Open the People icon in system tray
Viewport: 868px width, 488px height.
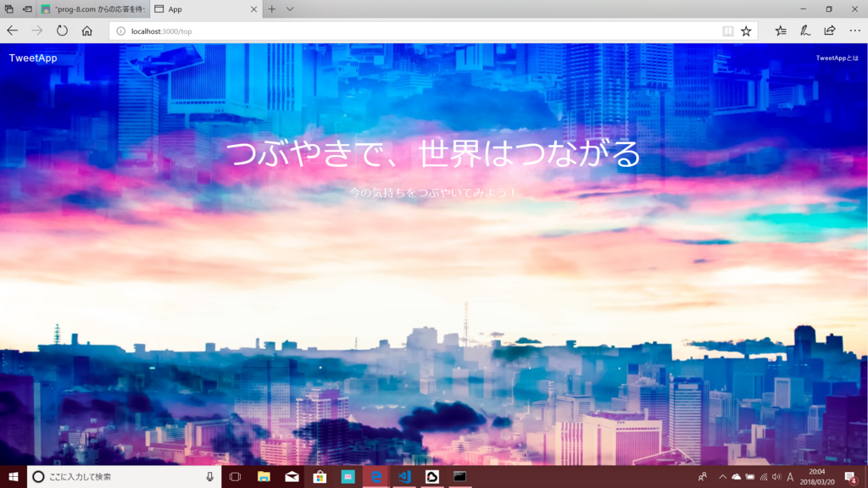[x=703, y=476]
